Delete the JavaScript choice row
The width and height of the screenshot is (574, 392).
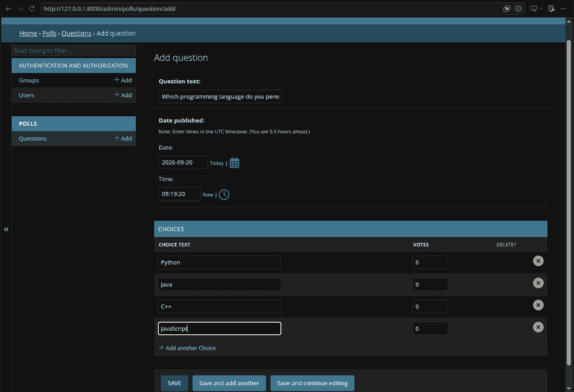(538, 327)
